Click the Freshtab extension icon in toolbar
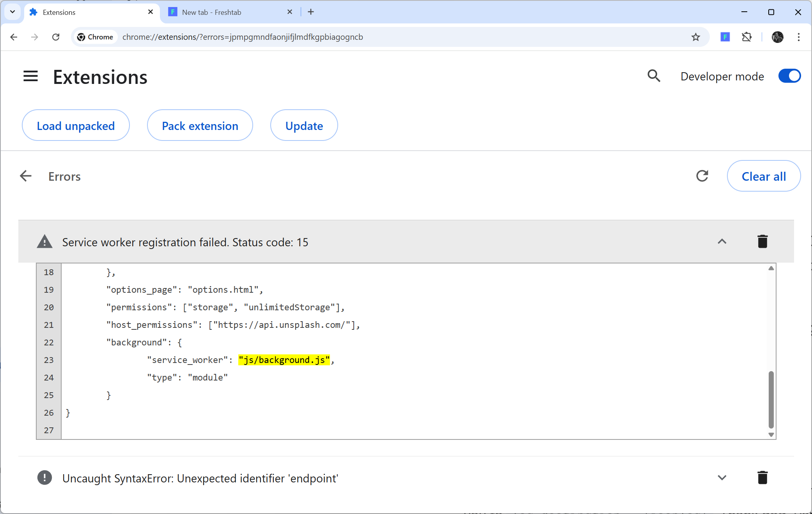812x514 pixels. pos(725,37)
